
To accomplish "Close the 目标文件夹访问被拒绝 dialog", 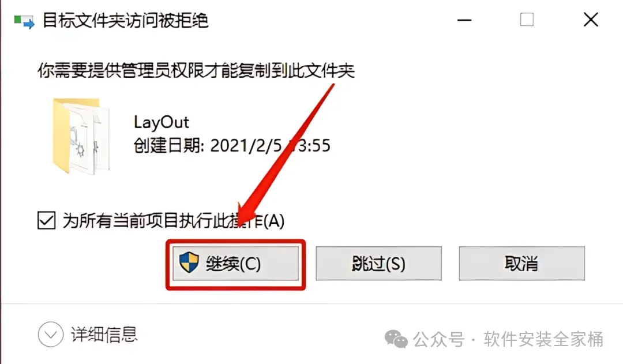I will tap(591, 19).
